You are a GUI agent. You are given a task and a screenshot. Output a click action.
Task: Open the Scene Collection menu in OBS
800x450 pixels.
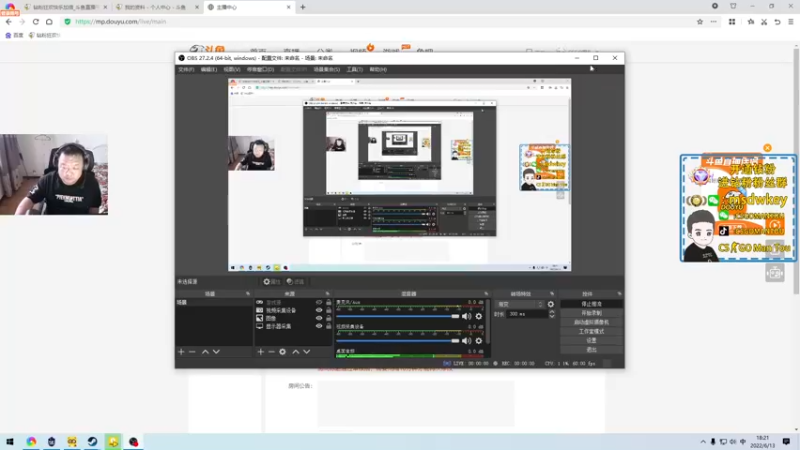[x=327, y=69]
